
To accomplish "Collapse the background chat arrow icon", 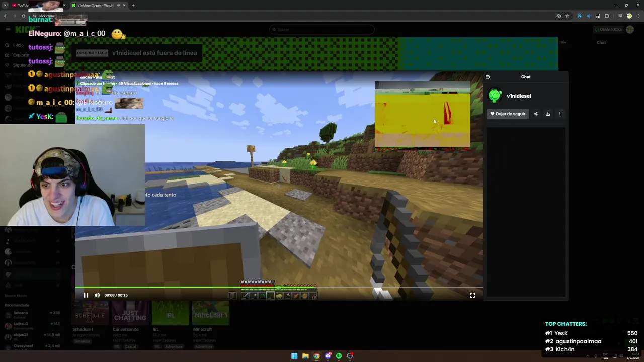I will click(x=563, y=42).
